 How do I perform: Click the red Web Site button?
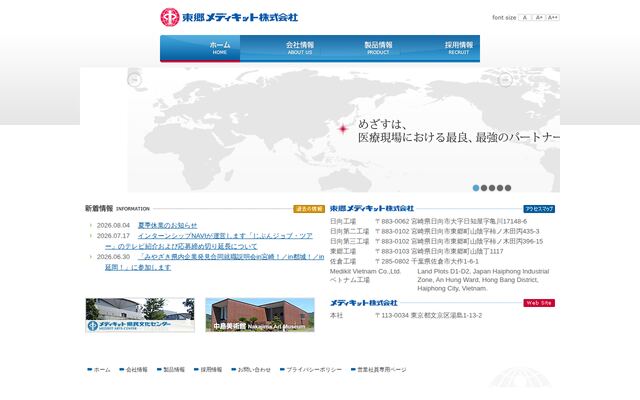click(x=539, y=303)
